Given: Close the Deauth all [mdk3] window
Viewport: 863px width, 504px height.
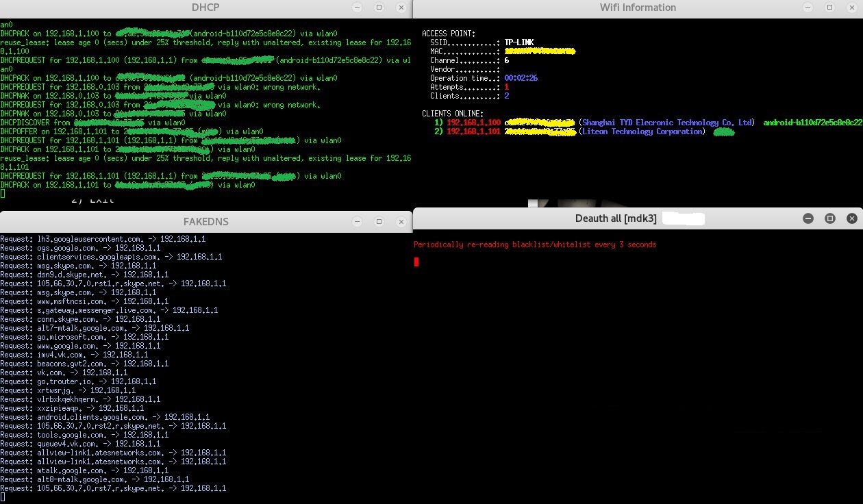Looking at the screenshot, I should coord(852,218).
